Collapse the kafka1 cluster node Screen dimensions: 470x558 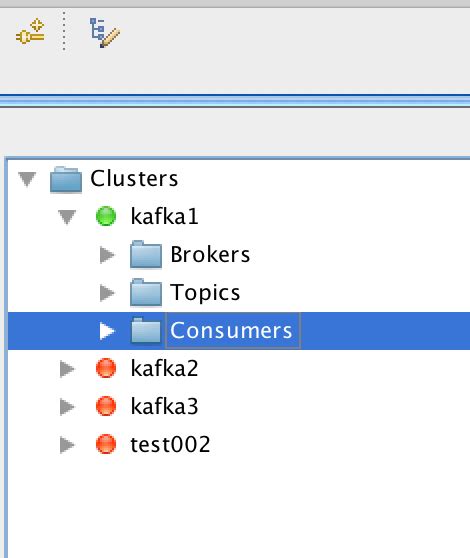[x=67, y=217]
